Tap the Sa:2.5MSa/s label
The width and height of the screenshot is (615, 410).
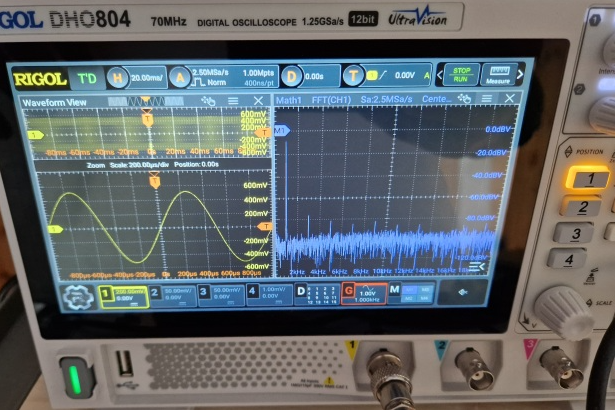(386, 100)
